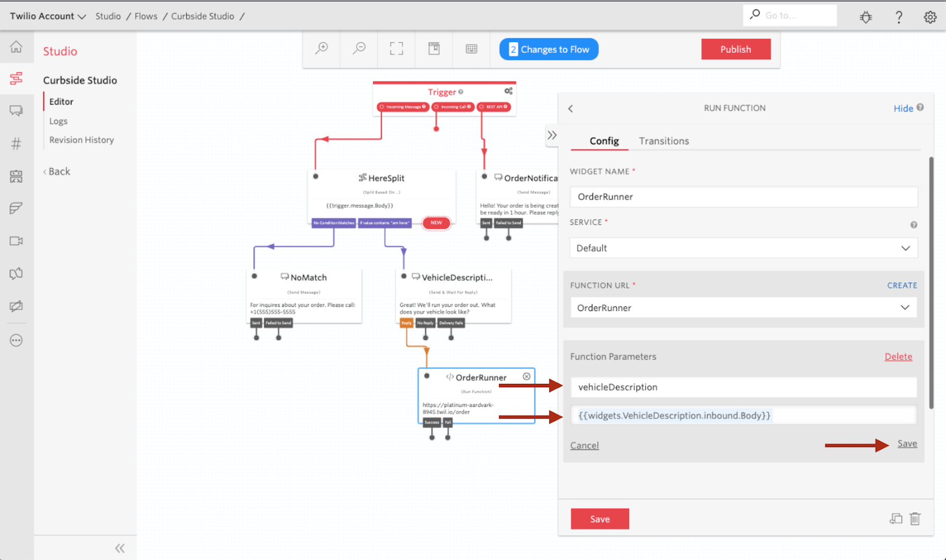Click the CREATE function link
Image resolution: width=946 pixels, height=560 pixels.
pyautogui.click(x=902, y=285)
